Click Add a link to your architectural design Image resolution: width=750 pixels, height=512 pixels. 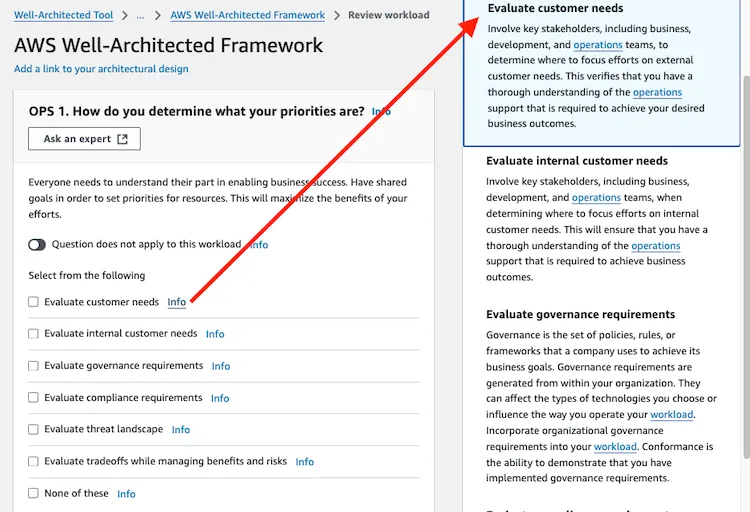[101, 69]
